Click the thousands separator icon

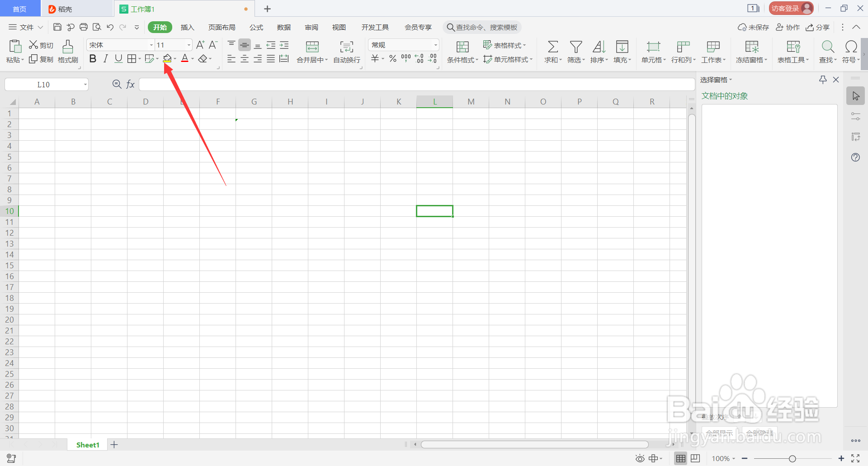click(x=406, y=58)
